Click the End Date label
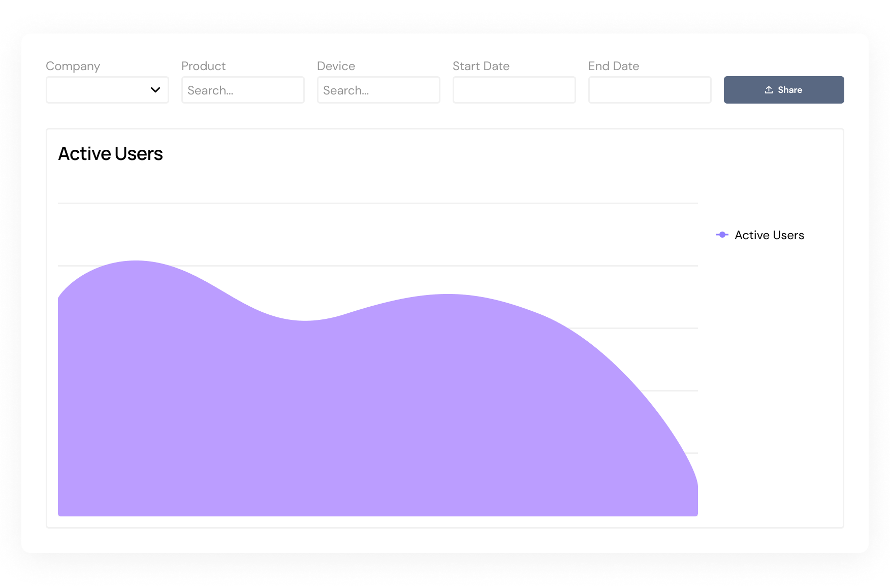The width and height of the screenshot is (890, 588). pos(614,66)
